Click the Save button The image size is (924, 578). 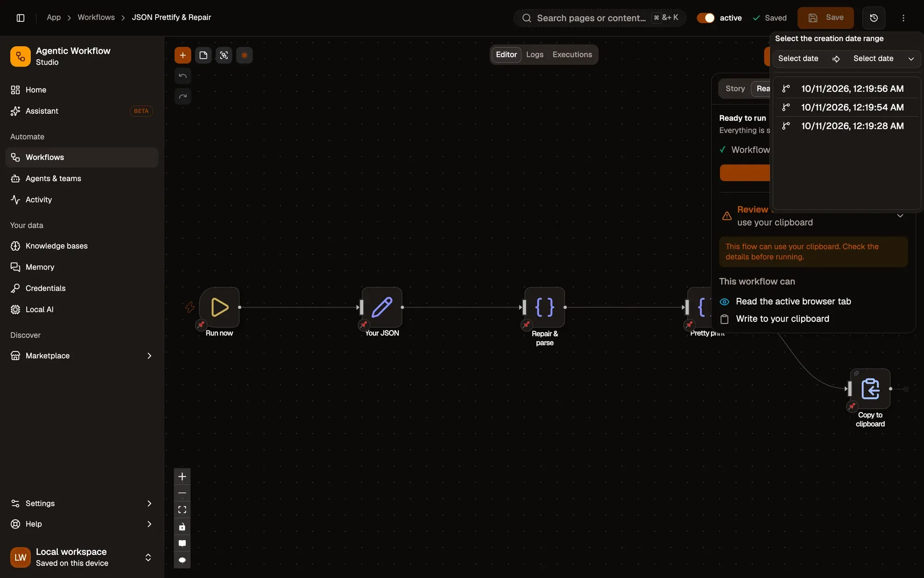[826, 18]
